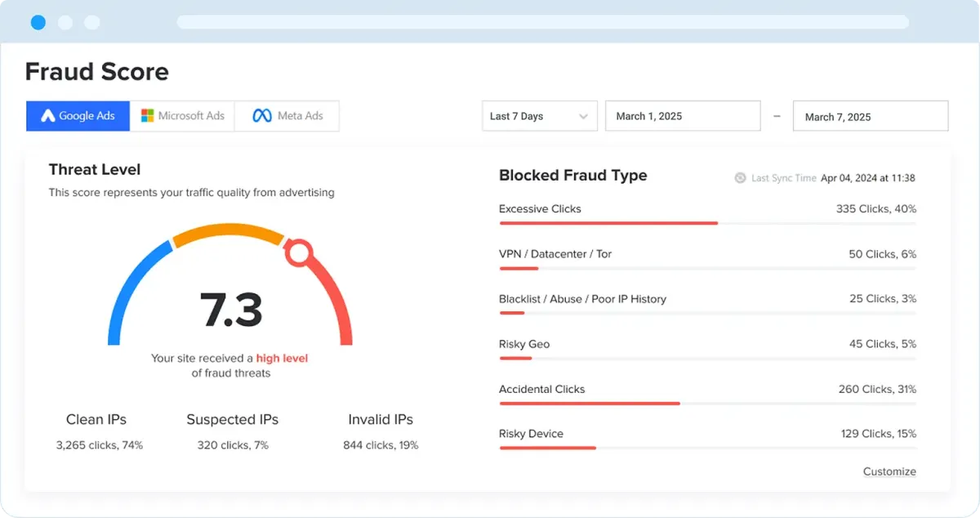Viewport: 980px width, 518px height.
Task: Click the 3,265 clicks, 74% stat
Action: pos(100,445)
